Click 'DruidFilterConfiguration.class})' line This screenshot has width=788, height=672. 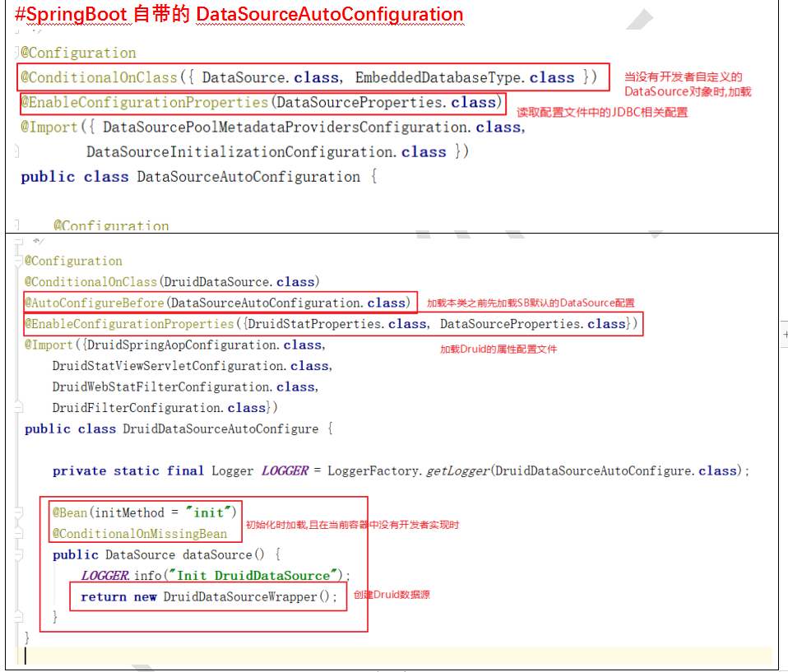coord(165,408)
